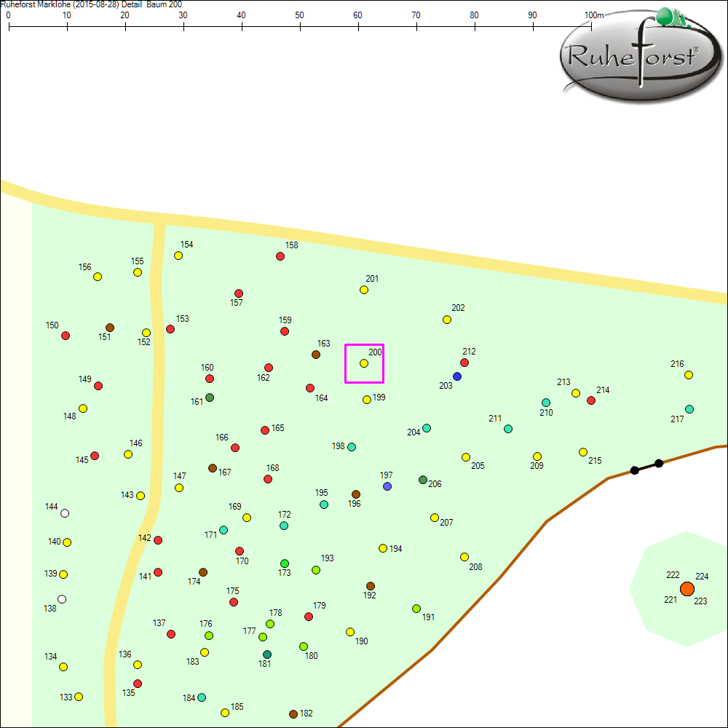The height and width of the screenshot is (728, 728).
Task: Click yellow tree marker 209
Action: tap(537, 457)
